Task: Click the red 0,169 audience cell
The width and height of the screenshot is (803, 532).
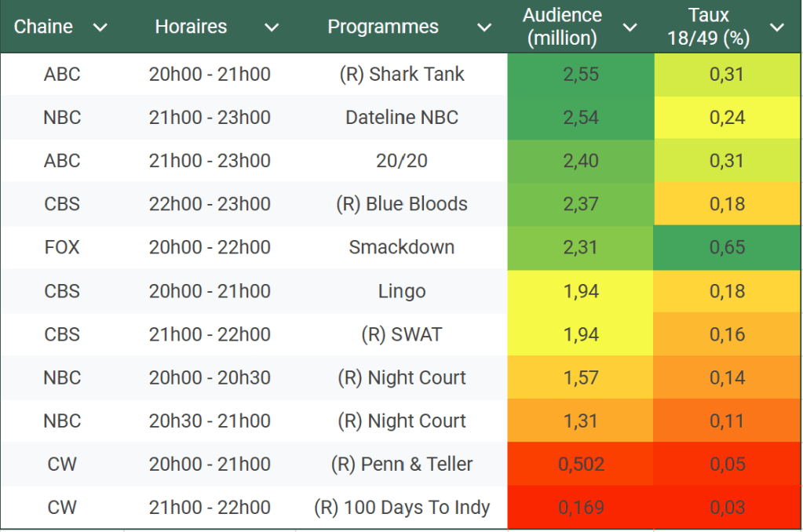Action: pyautogui.click(x=581, y=508)
